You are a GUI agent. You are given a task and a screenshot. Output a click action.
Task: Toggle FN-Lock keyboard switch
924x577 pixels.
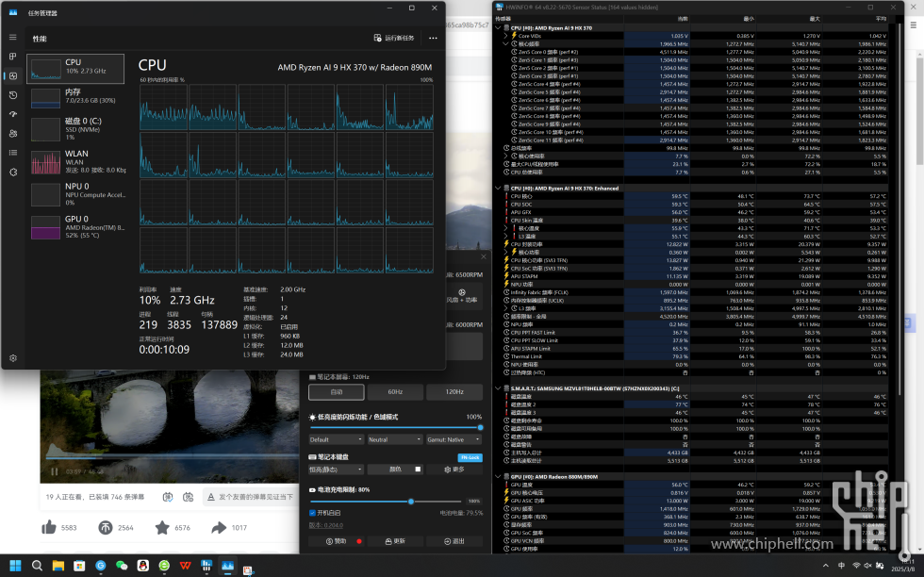coord(470,457)
